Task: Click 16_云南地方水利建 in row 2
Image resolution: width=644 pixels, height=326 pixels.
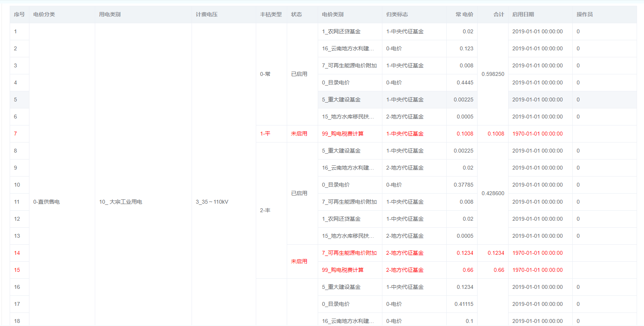Action: 348,48
